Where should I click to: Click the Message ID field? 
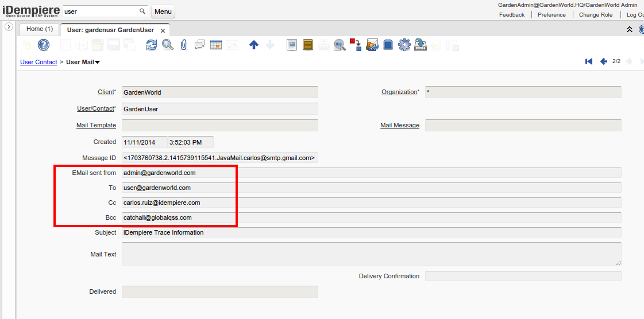(x=219, y=158)
